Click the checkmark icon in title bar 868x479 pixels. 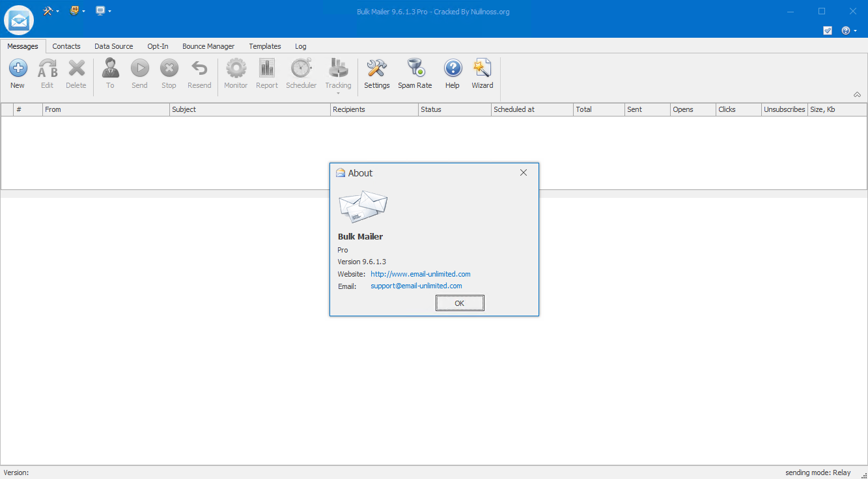tap(828, 31)
